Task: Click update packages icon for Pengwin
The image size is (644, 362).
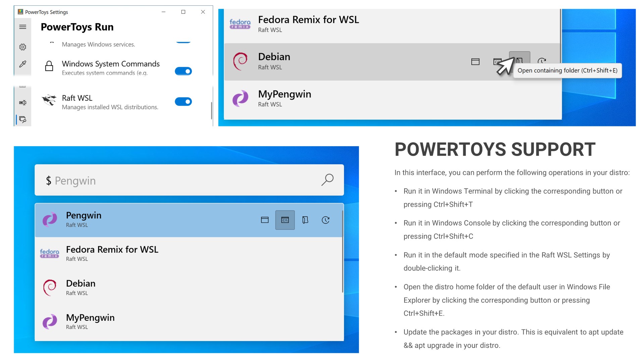Action: 325,220
